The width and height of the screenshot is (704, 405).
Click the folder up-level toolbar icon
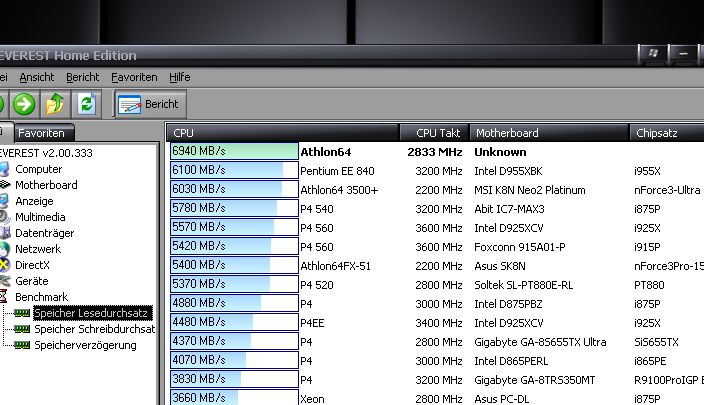[x=55, y=104]
